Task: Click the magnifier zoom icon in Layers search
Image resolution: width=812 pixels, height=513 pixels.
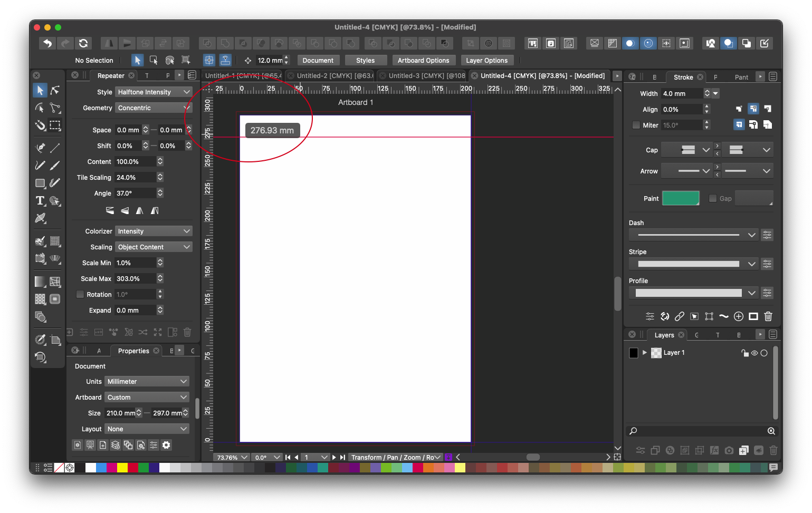Action: coord(771,431)
